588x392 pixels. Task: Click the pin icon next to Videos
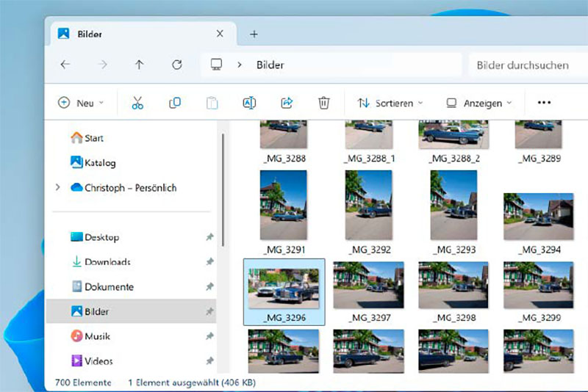click(x=209, y=361)
